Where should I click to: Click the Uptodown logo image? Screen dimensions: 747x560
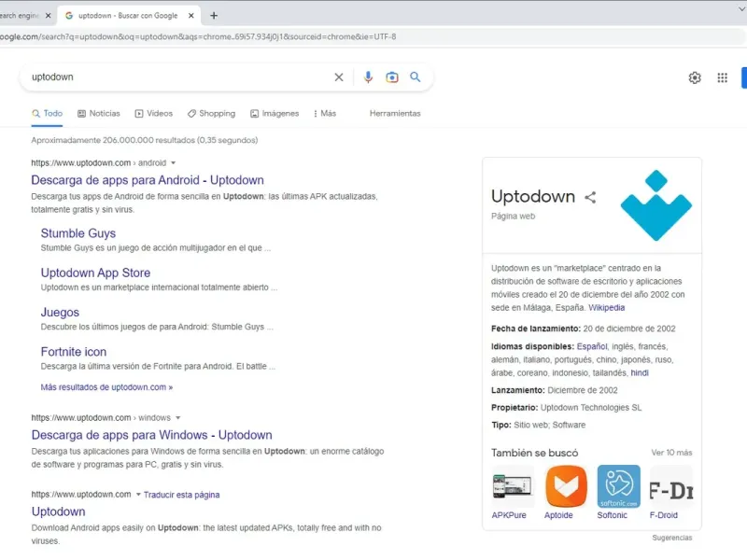(x=656, y=205)
